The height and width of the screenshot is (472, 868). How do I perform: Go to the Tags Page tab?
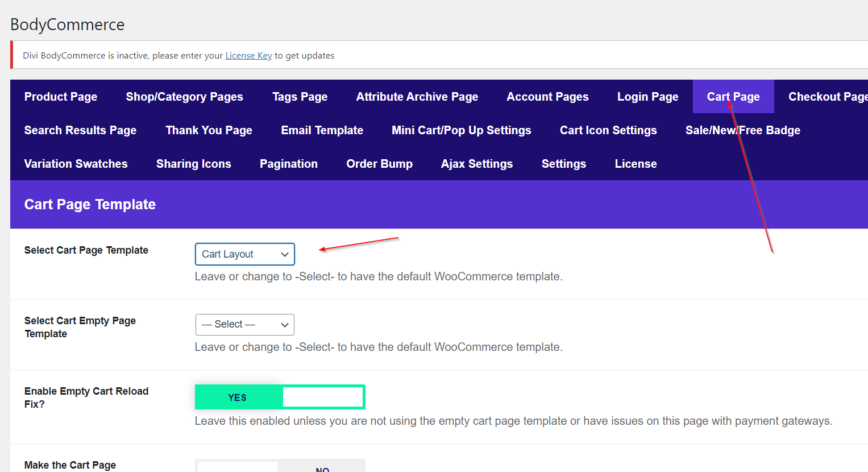click(300, 97)
